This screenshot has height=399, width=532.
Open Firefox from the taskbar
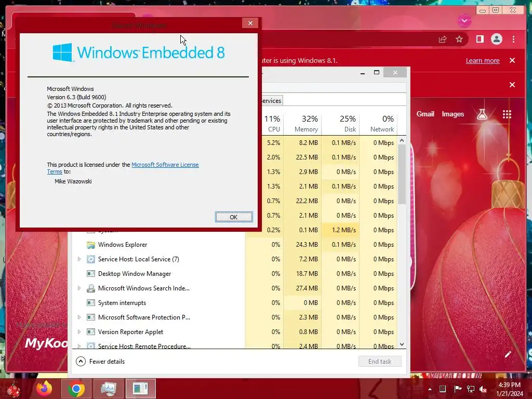tap(44, 389)
